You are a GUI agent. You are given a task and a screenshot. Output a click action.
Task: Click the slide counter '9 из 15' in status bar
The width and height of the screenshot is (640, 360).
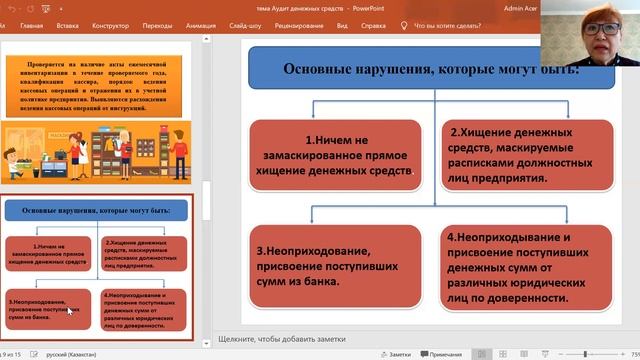(11, 355)
